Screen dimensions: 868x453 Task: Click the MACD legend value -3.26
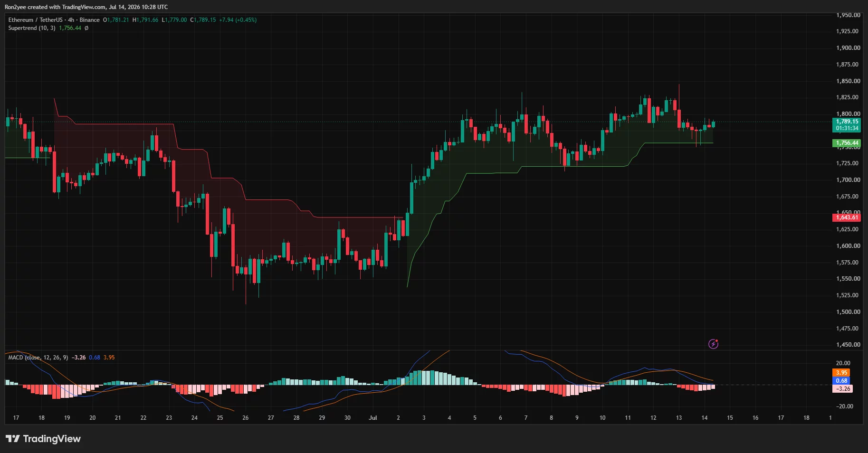pos(78,358)
